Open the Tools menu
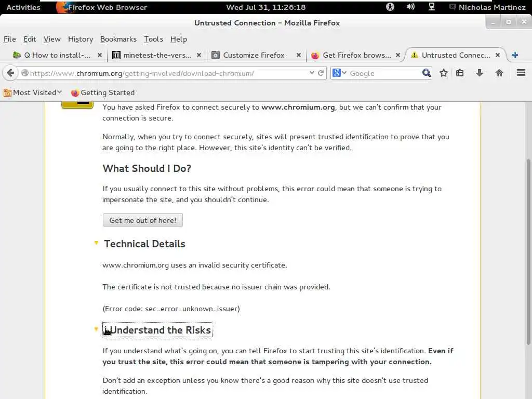The width and height of the screenshot is (532, 399). tap(153, 39)
